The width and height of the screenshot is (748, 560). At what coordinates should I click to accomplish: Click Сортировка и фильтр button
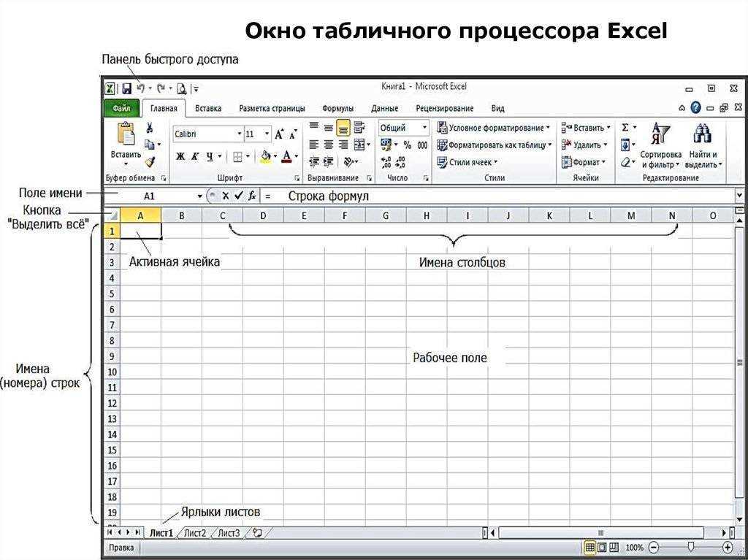(x=660, y=145)
